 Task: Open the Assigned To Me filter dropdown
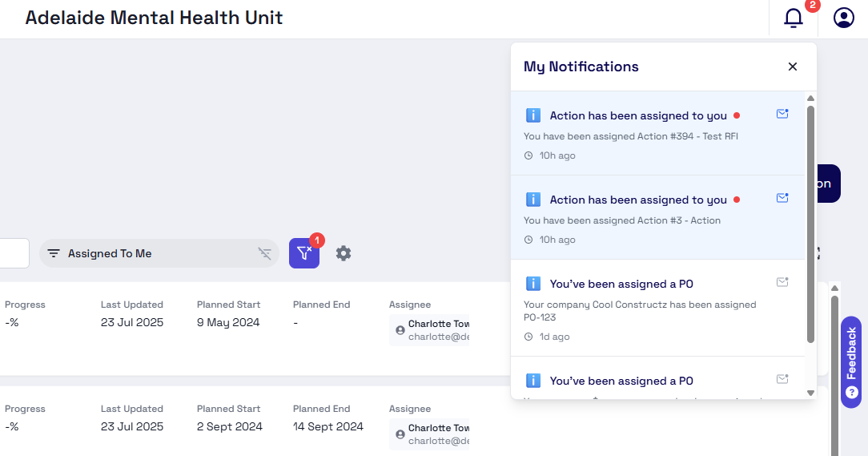pos(159,253)
